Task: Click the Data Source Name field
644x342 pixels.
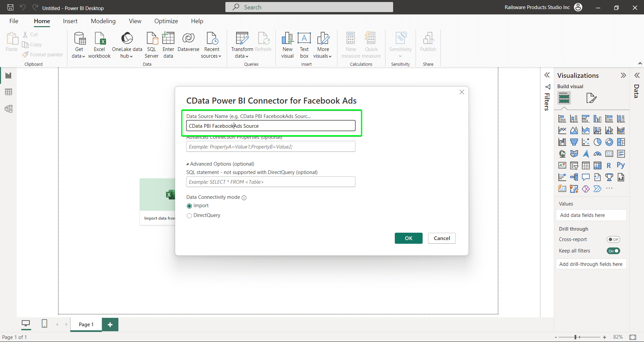Action: [271, 126]
